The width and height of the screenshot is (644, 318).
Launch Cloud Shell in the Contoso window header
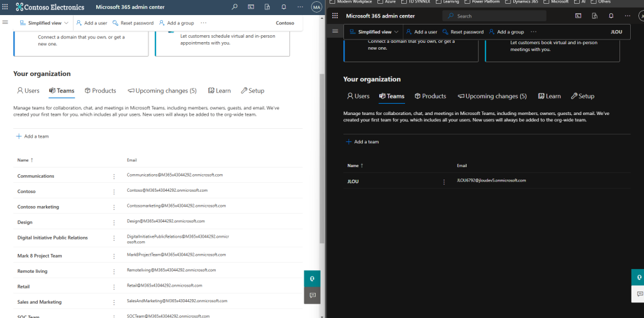[251, 7]
